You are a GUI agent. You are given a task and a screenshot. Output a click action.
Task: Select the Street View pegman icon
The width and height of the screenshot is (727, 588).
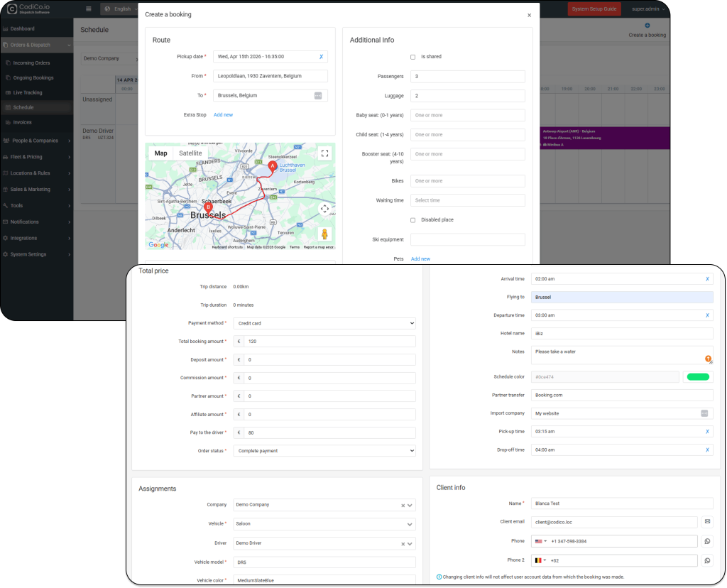pyautogui.click(x=324, y=234)
